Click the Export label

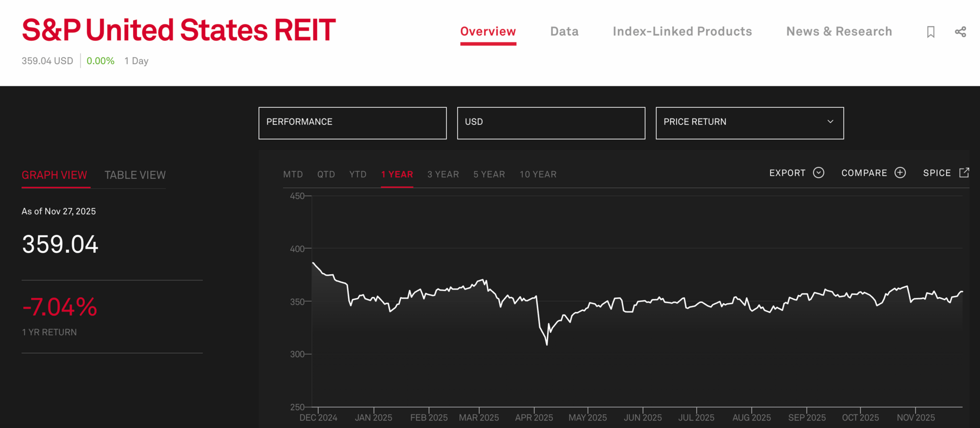tap(788, 173)
